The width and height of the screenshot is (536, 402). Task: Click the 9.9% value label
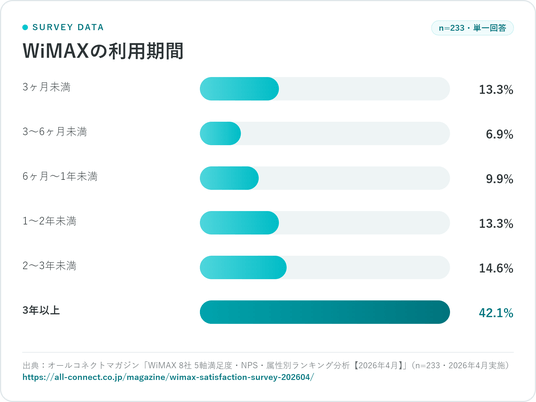[499, 179]
